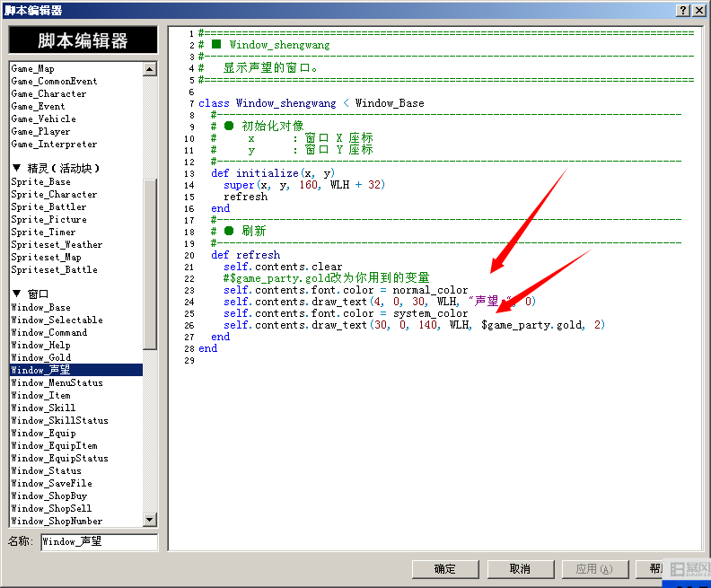Select highlighted Window_声望 script
This screenshot has width=711, height=588.
tap(76, 370)
